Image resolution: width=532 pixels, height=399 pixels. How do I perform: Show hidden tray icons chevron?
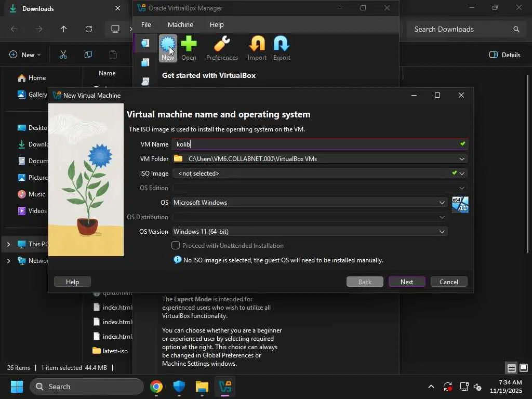coord(431,387)
